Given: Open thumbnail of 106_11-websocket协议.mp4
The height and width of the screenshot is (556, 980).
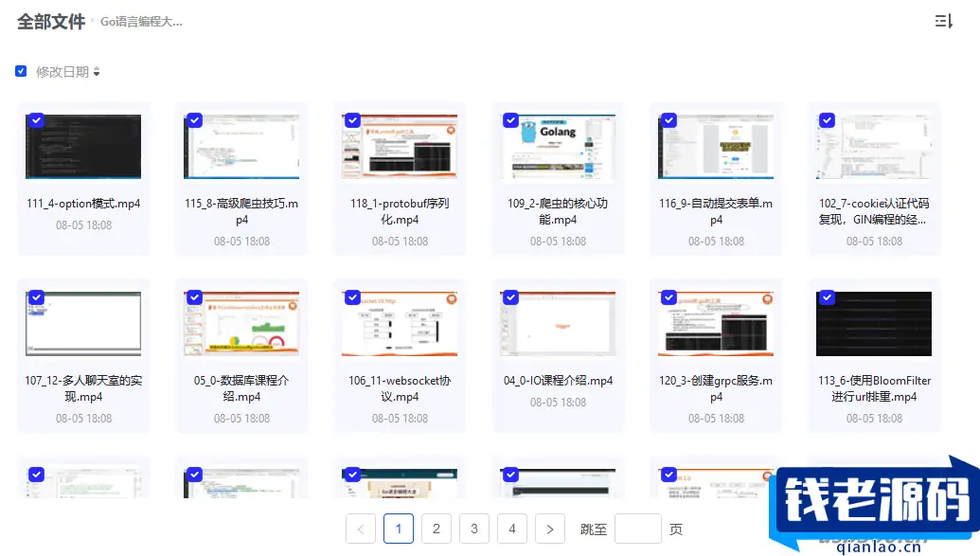Looking at the screenshot, I should [x=400, y=323].
